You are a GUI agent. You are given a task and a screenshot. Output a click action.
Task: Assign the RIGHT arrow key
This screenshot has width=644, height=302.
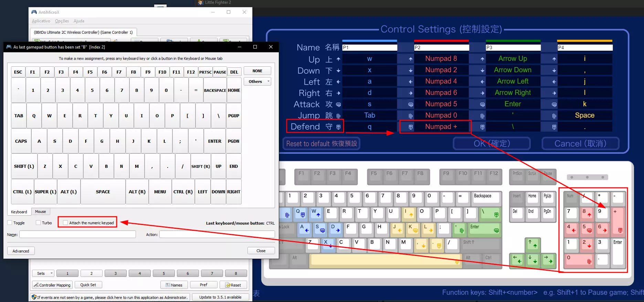(x=234, y=192)
